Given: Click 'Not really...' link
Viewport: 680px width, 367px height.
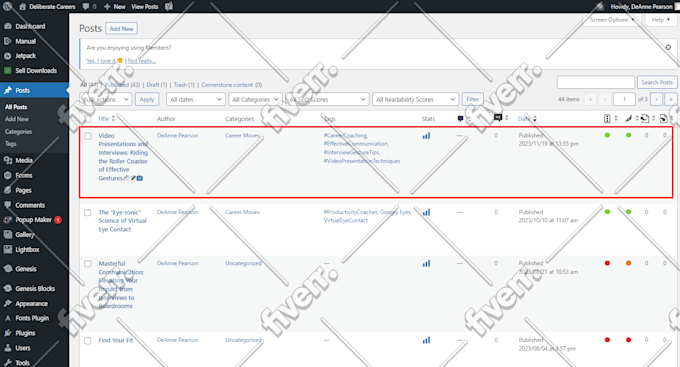Looking at the screenshot, I should [142, 61].
